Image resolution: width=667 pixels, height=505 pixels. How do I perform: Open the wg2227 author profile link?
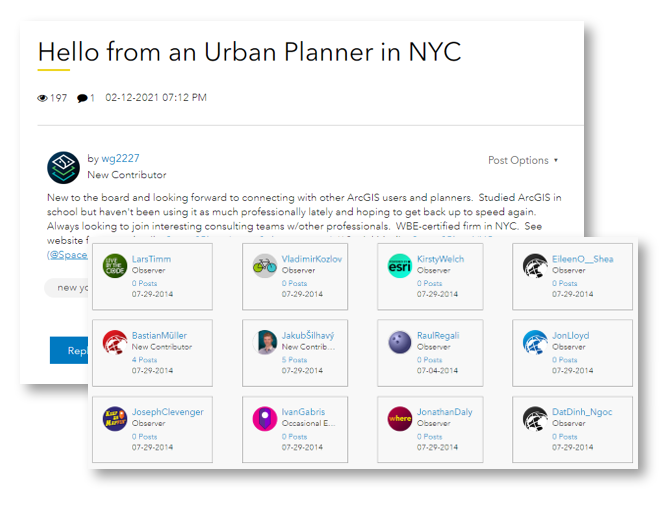point(120,158)
